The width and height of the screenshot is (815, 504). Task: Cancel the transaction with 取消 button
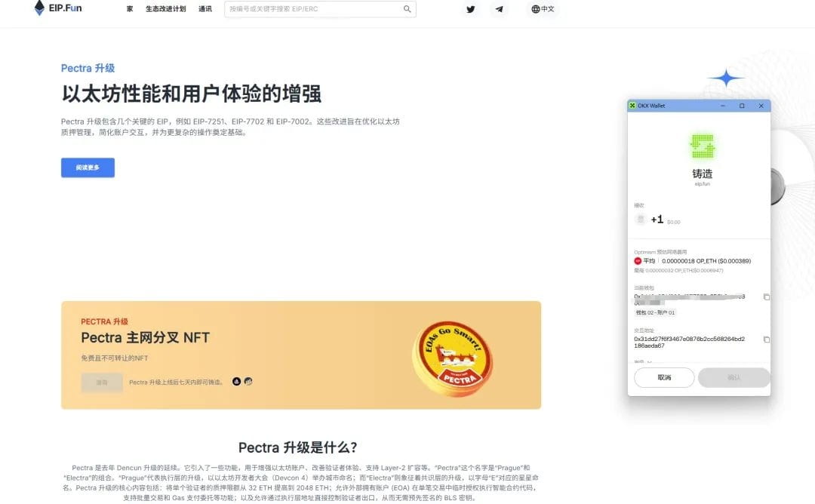pyautogui.click(x=664, y=378)
